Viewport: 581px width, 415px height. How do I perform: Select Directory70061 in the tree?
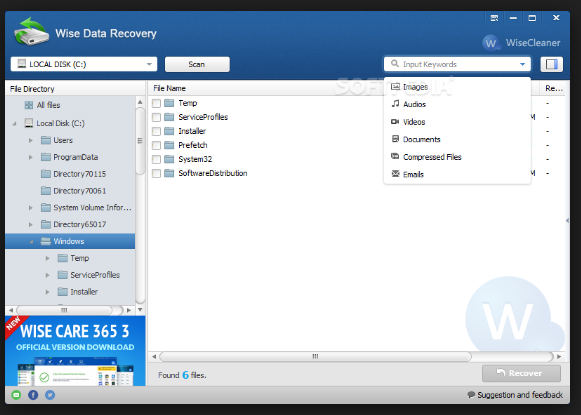tap(79, 191)
